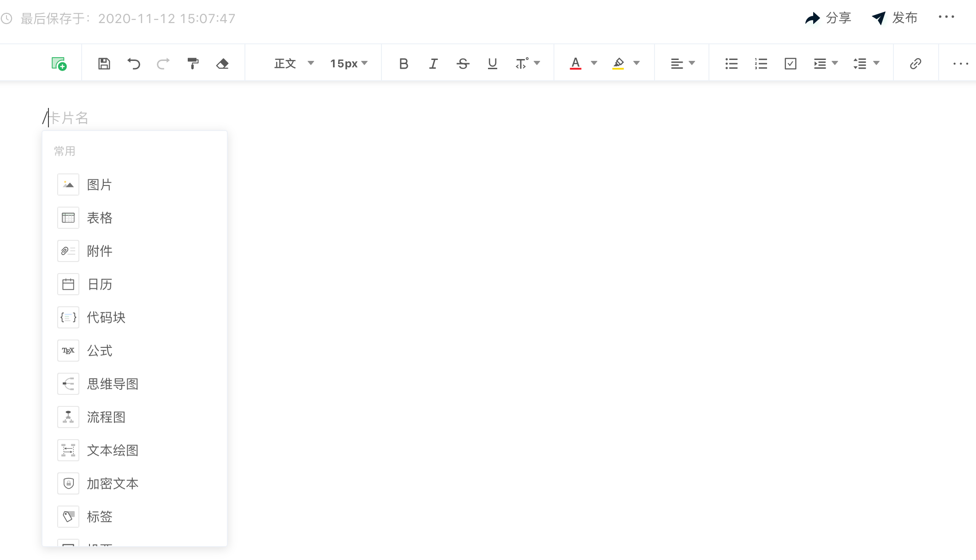
Task: Insert a hyperlink with link icon
Action: 916,64
